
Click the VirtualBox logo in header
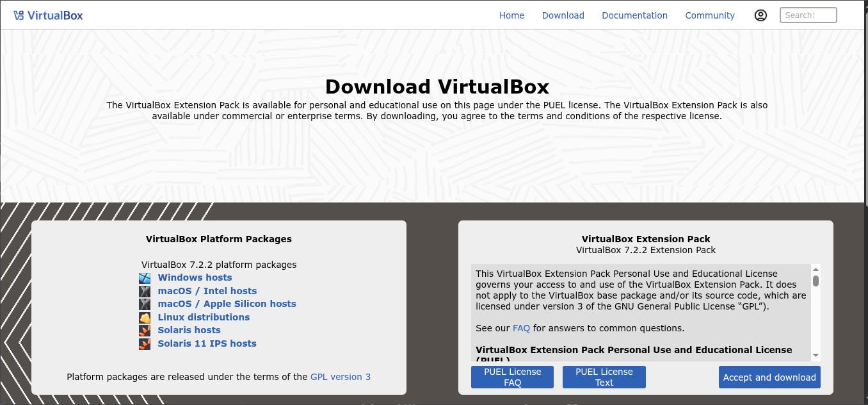[48, 15]
